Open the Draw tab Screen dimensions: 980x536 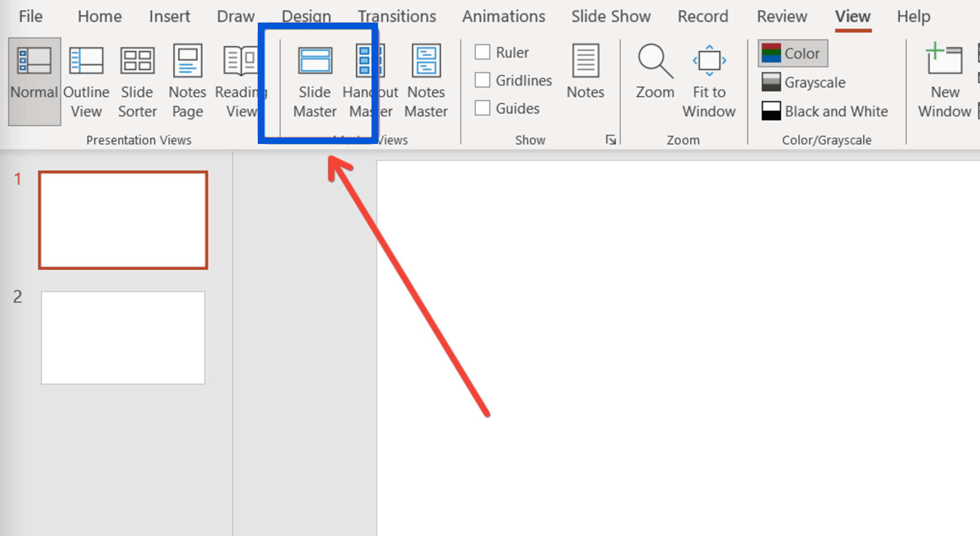click(236, 16)
